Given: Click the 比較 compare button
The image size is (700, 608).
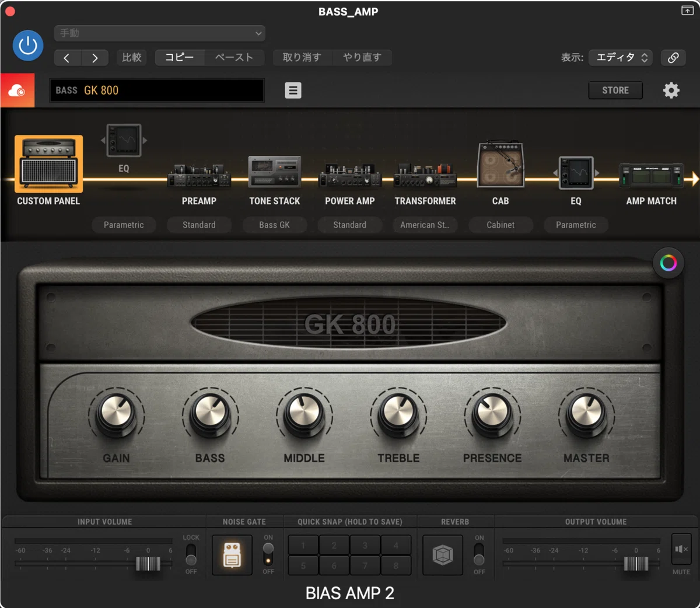Looking at the screenshot, I should 132,57.
